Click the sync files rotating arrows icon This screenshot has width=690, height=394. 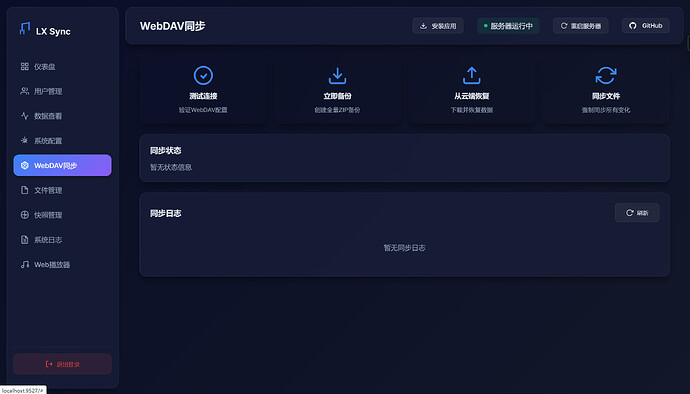point(606,75)
